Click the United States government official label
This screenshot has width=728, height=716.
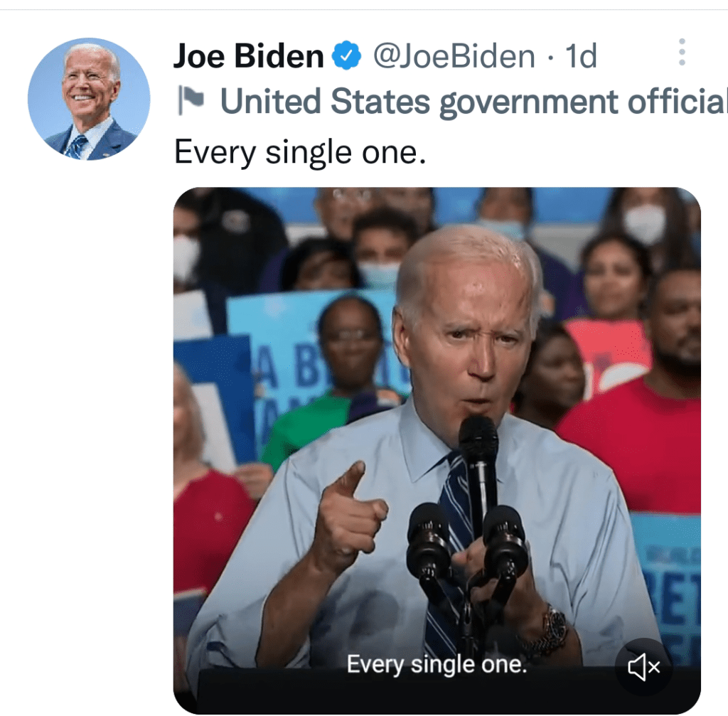tap(472, 102)
